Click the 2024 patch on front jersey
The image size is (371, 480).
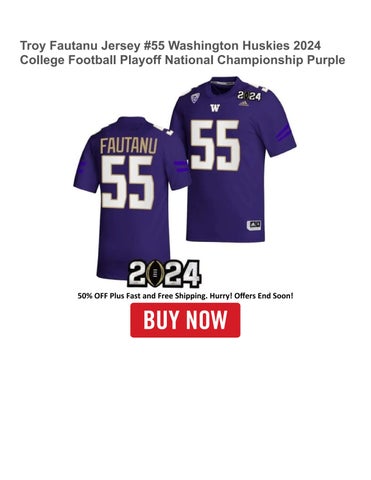(x=249, y=96)
